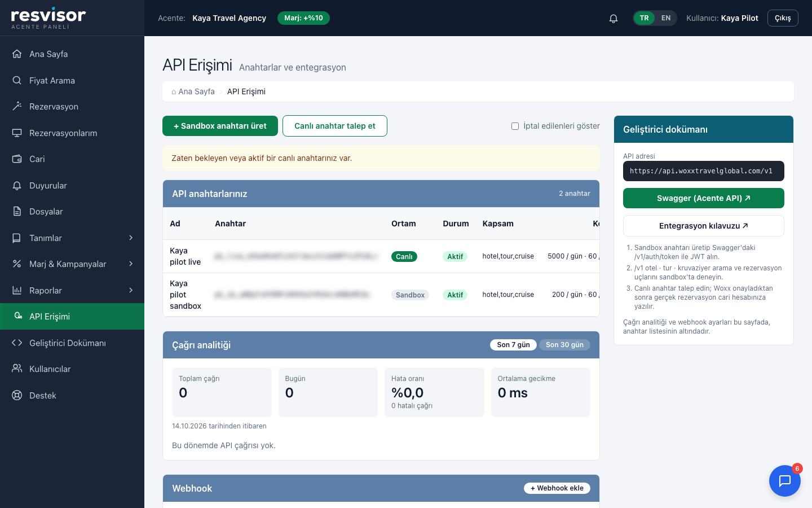The image size is (812, 508).
Task: Click Canlı anahtar talep et button
Action: point(335,126)
